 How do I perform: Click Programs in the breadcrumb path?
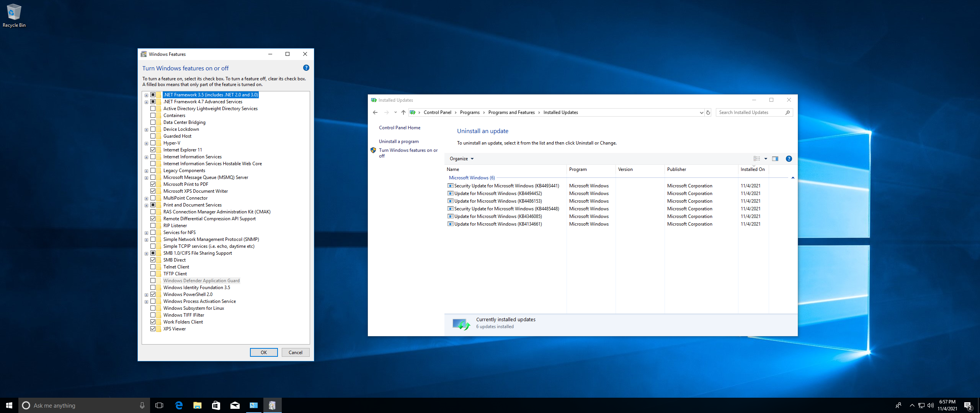(470, 112)
